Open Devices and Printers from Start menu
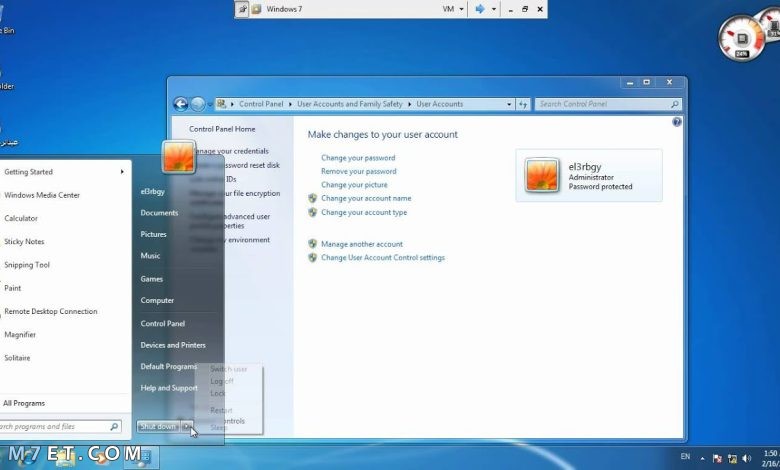780x470 pixels. pos(173,345)
